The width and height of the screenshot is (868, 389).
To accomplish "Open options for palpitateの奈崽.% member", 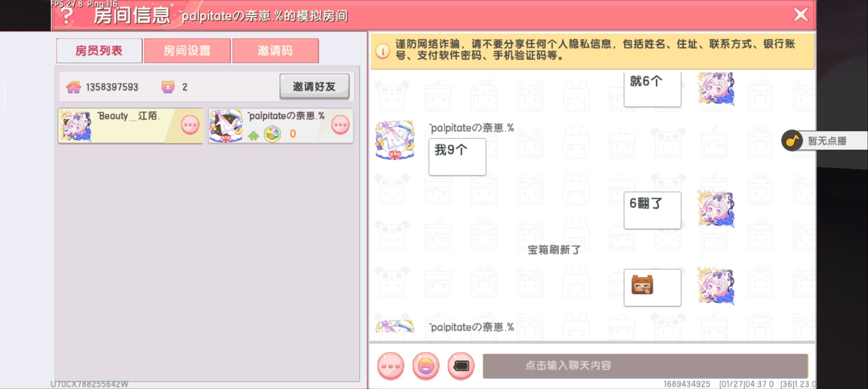I will point(340,125).
